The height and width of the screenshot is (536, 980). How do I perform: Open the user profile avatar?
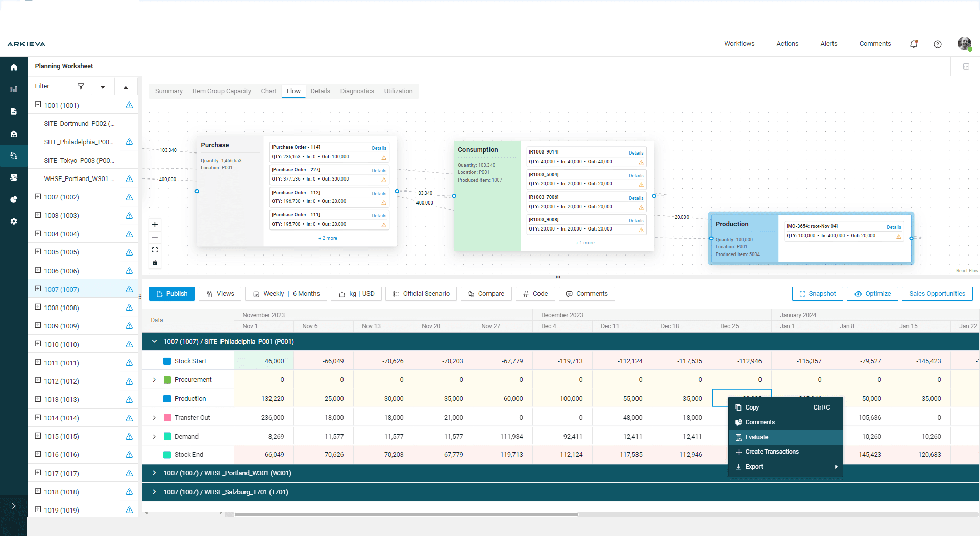pos(964,44)
